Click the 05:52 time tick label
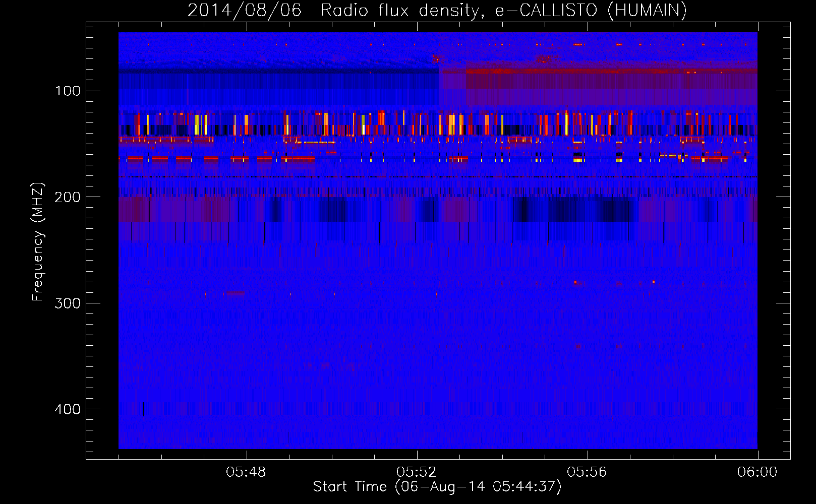 [417, 472]
